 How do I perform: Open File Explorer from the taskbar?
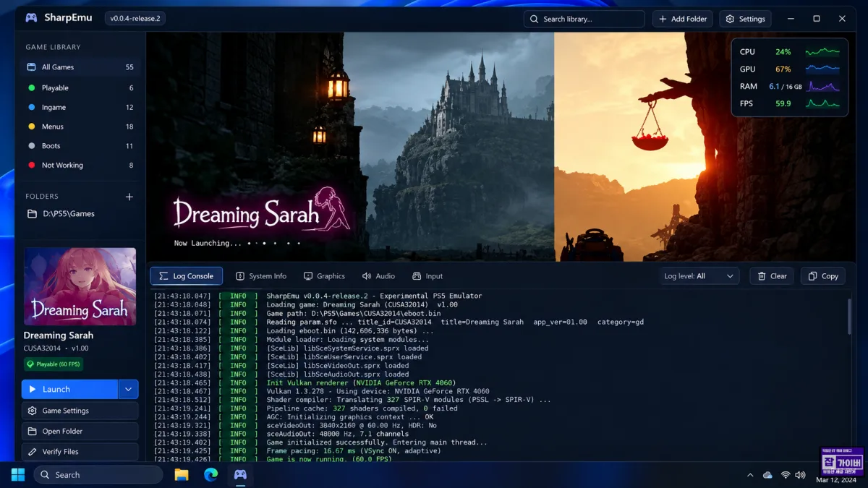coord(182,475)
